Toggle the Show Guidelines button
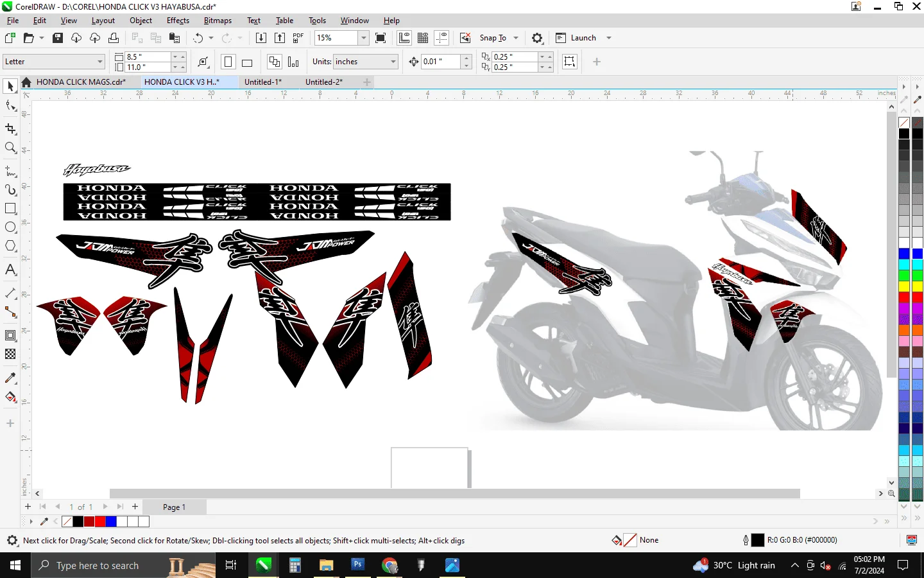 441,38
